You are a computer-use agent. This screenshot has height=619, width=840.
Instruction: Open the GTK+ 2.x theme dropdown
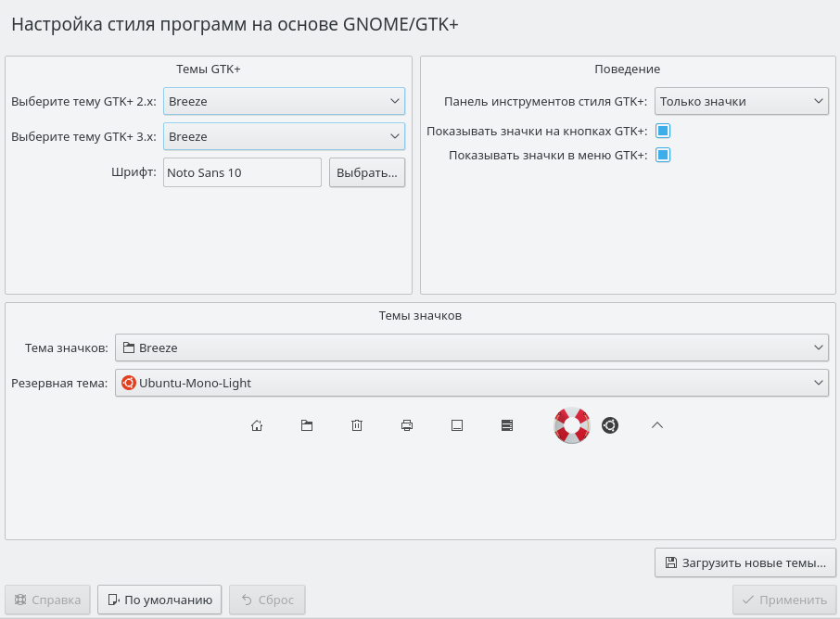[284, 101]
